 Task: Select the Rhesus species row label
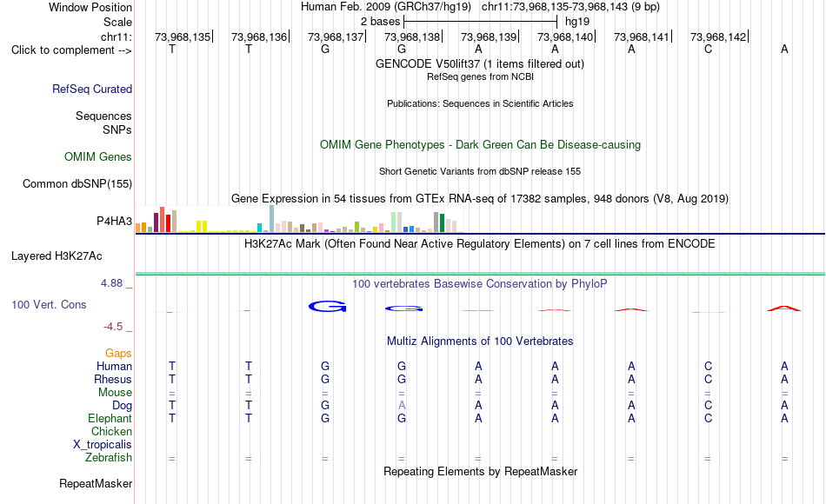pyautogui.click(x=113, y=379)
